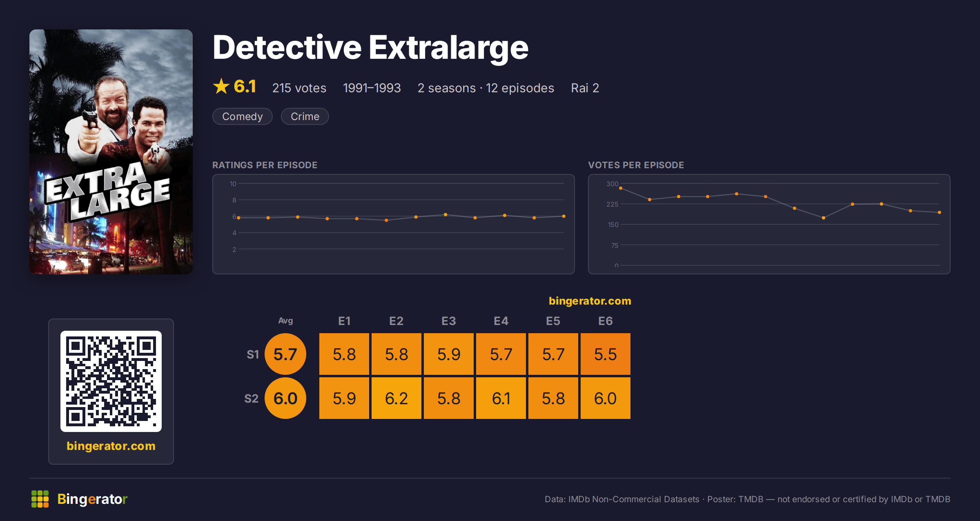Image resolution: width=980 pixels, height=521 pixels.
Task: Select the Comedy genre tag
Action: pos(243,116)
